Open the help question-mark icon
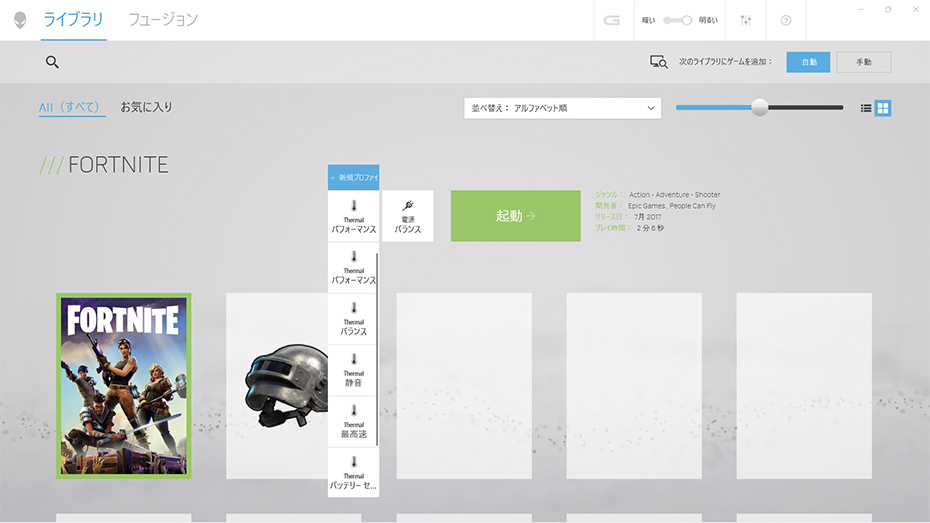930x523 pixels. click(x=786, y=20)
